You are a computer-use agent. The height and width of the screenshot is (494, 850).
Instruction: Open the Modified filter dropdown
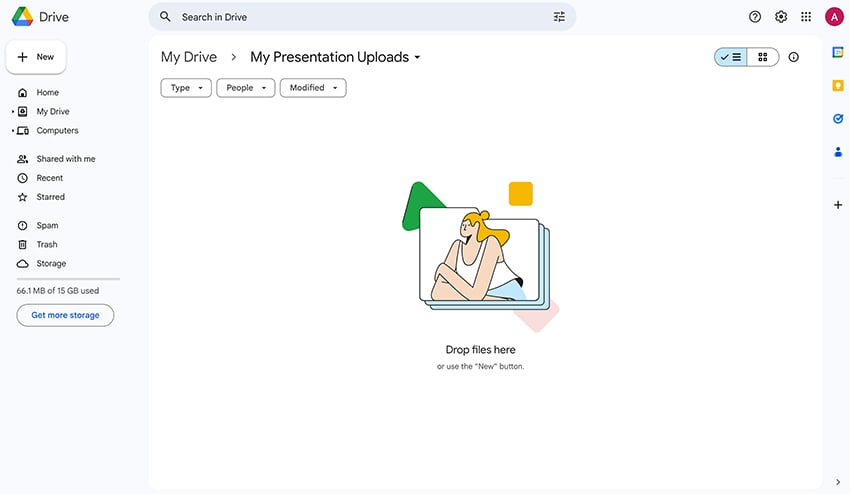click(313, 88)
